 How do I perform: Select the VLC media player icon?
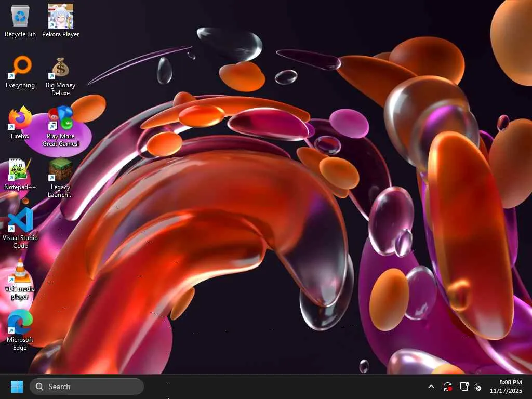[x=20, y=280]
